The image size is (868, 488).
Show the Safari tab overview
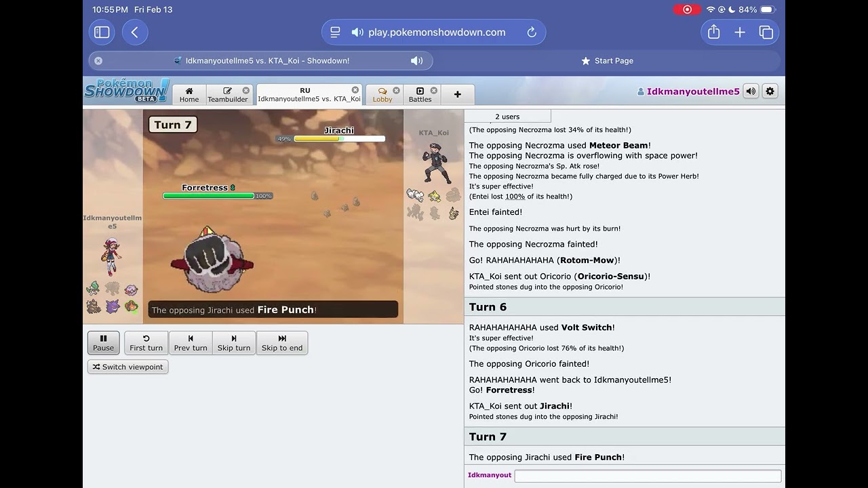click(x=766, y=32)
